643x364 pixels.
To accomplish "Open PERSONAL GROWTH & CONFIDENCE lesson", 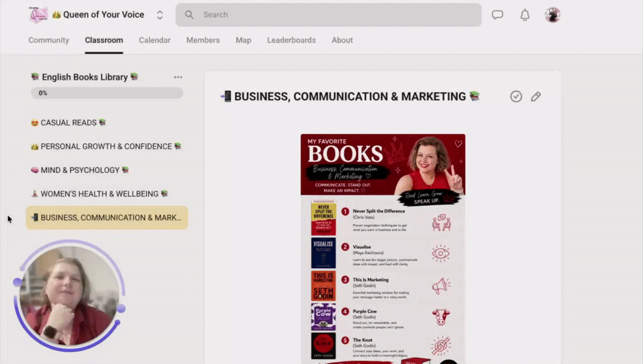I will (107, 146).
